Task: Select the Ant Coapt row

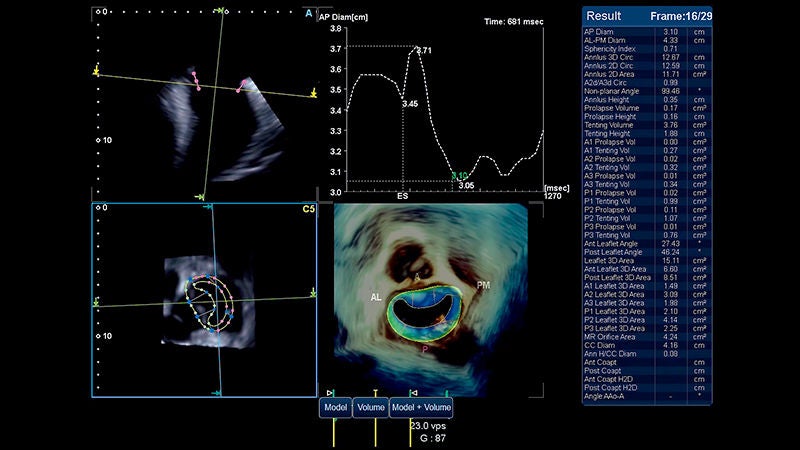Action: (647, 362)
